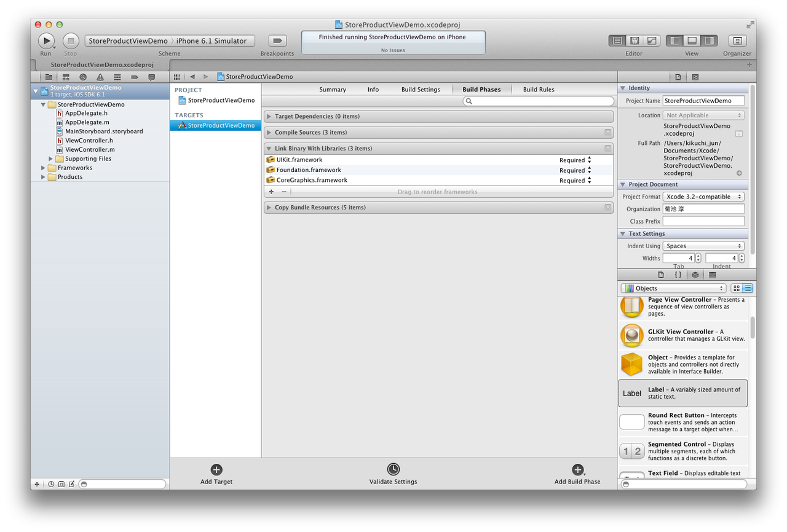Toggle the Navigator pane visibility
The height and width of the screenshot is (532, 787).
click(675, 41)
